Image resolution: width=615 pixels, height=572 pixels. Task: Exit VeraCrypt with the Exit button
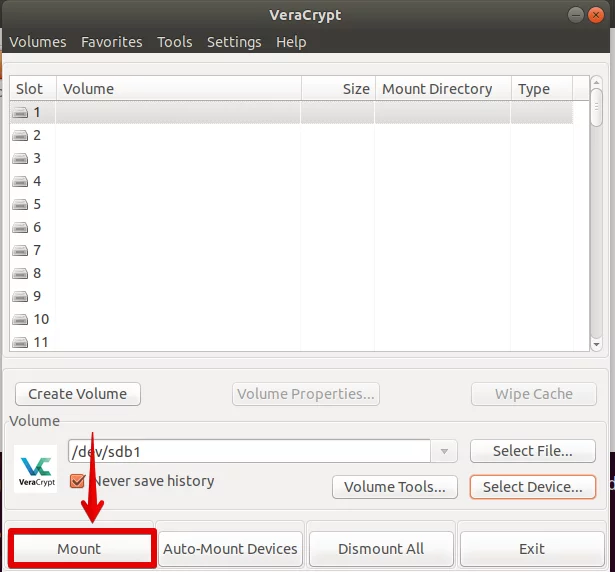coord(532,548)
